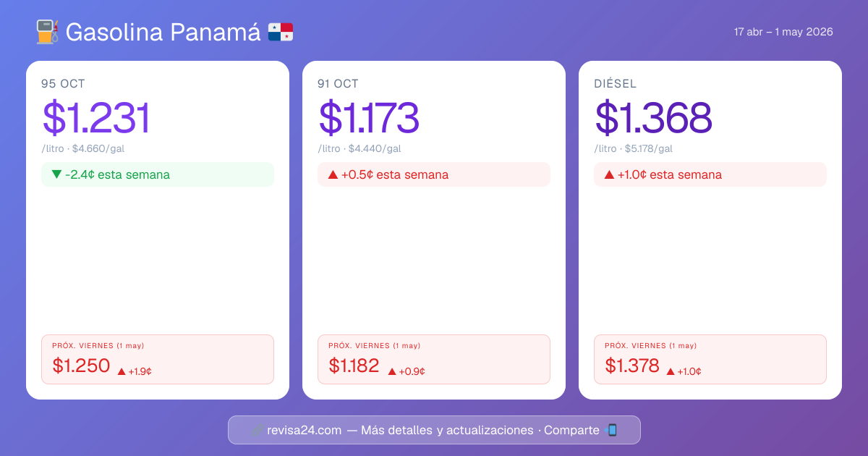Select the 95 OCT price $1.231
The height and width of the screenshot is (456, 868).
[x=96, y=118]
